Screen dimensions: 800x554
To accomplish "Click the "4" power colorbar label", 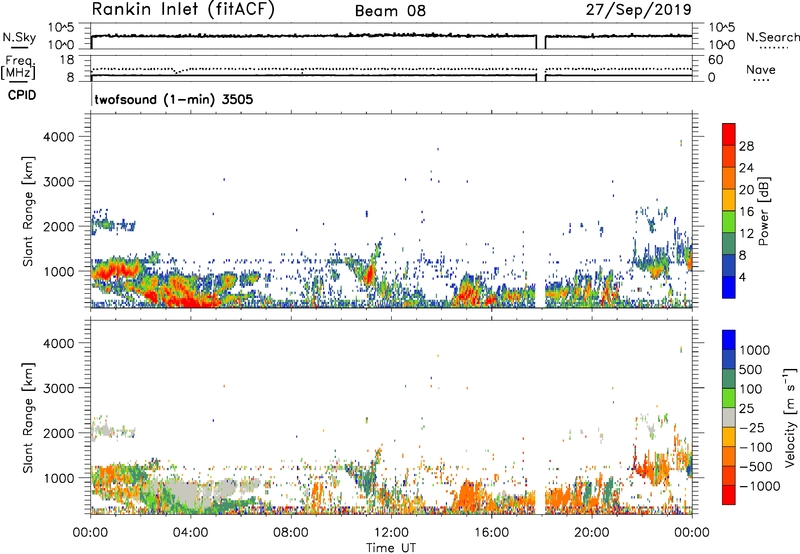I will click(x=743, y=278).
